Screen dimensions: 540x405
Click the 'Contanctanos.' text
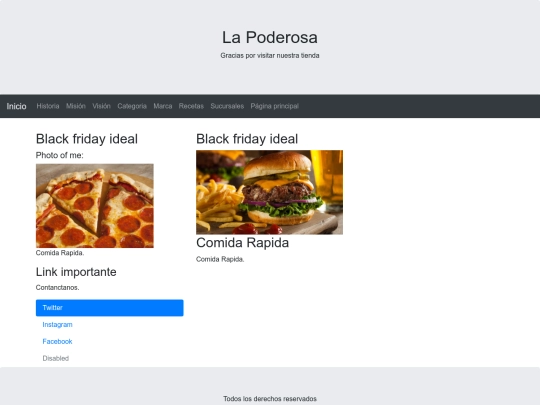(58, 288)
